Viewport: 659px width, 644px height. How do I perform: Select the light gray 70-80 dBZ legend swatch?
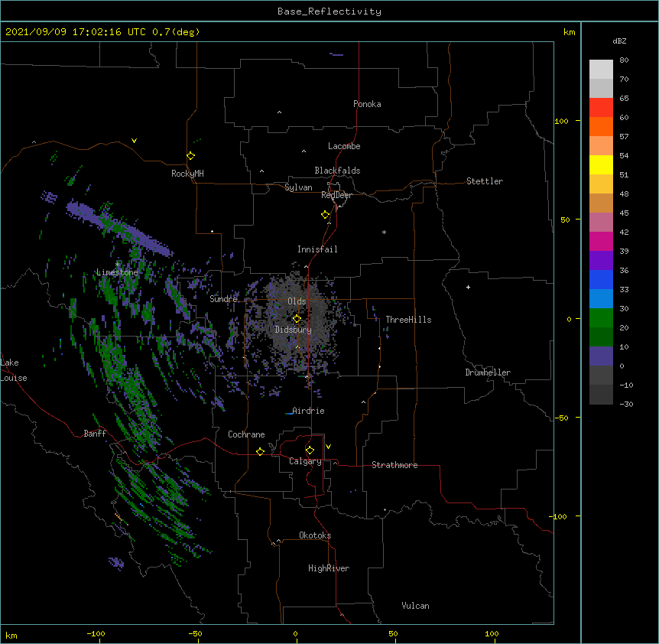[601, 69]
